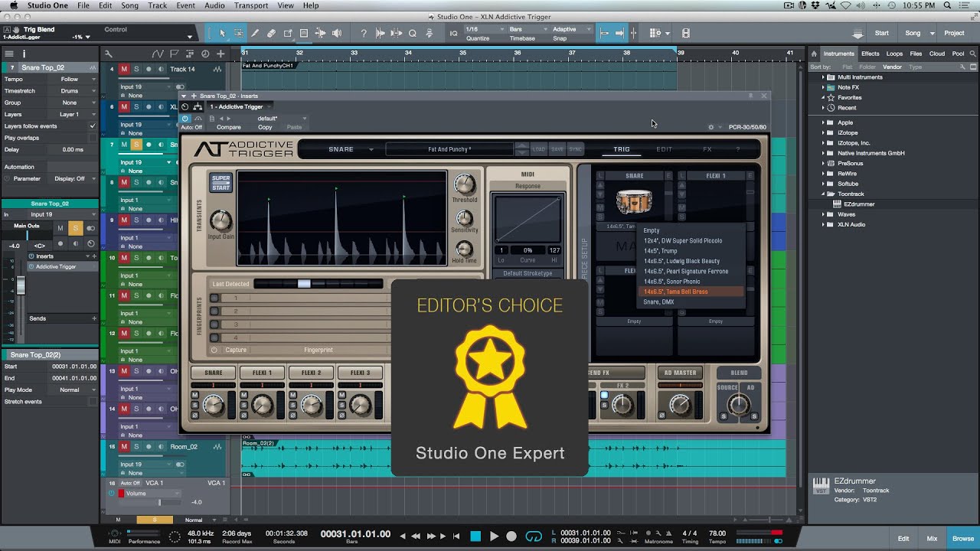Mute Track 14

(x=123, y=69)
